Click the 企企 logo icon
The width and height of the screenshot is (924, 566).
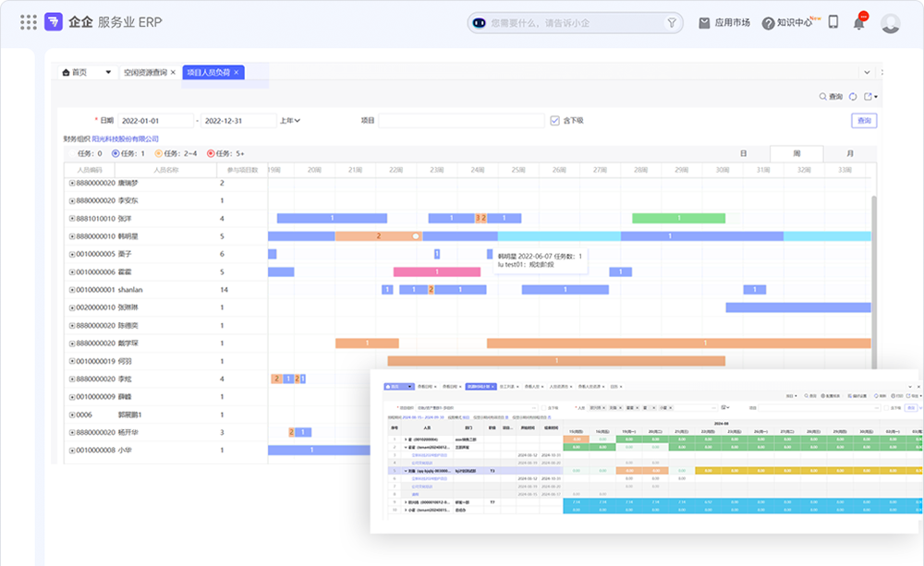coord(54,22)
